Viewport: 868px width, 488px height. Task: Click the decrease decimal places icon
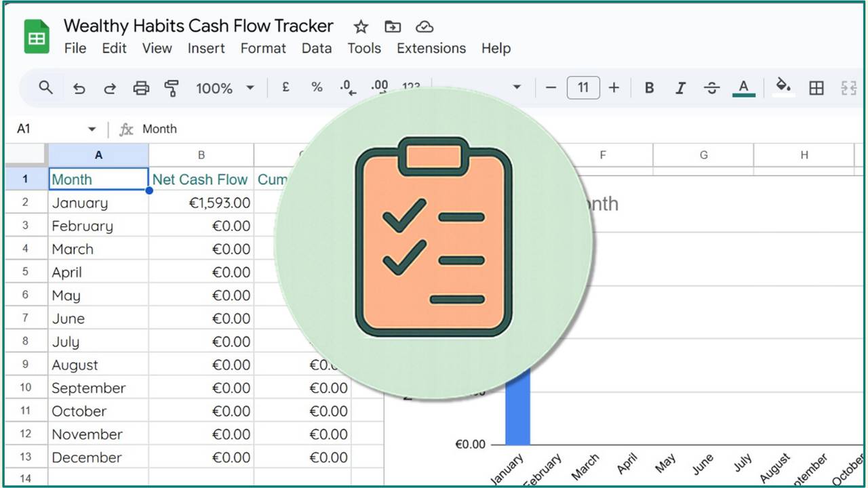pyautogui.click(x=347, y=88)
